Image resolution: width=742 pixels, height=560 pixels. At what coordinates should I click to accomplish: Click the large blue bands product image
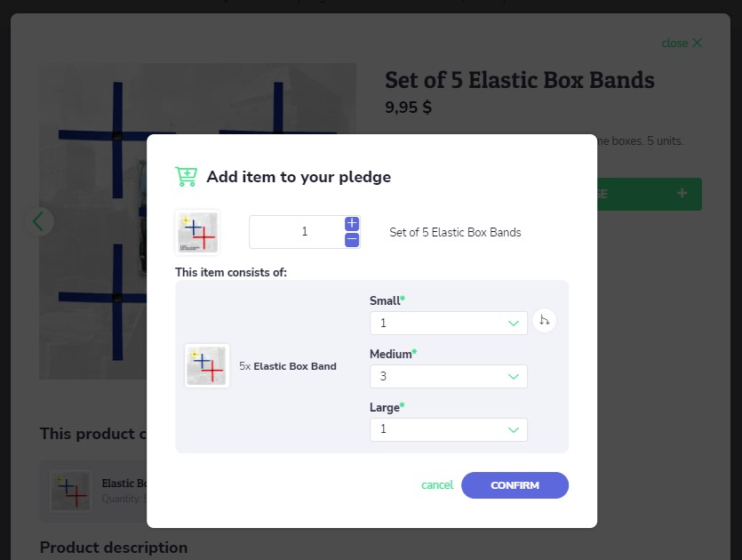(x=93, y=221)
